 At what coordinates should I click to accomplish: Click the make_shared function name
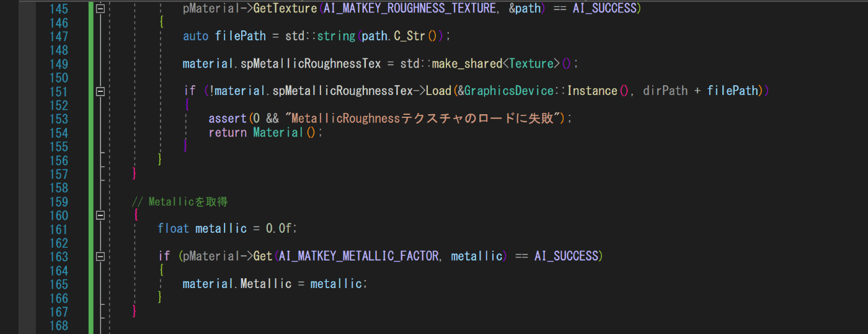(467, 63)
